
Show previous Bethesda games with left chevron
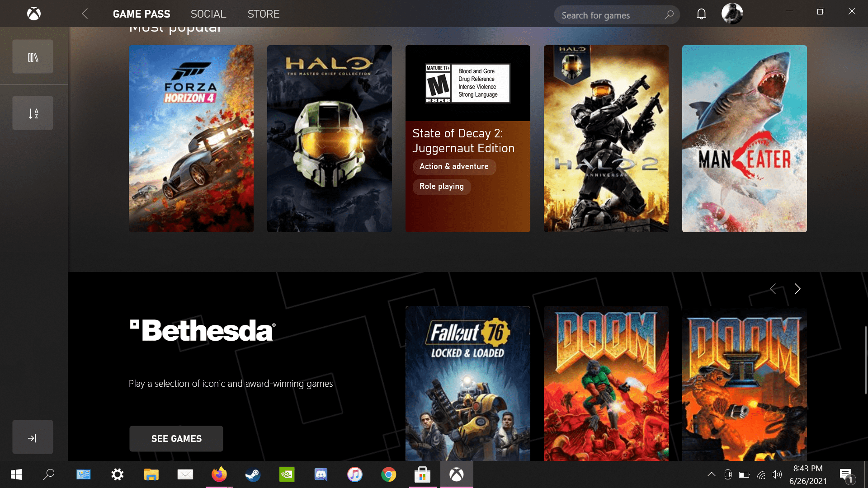click(773, 289)
